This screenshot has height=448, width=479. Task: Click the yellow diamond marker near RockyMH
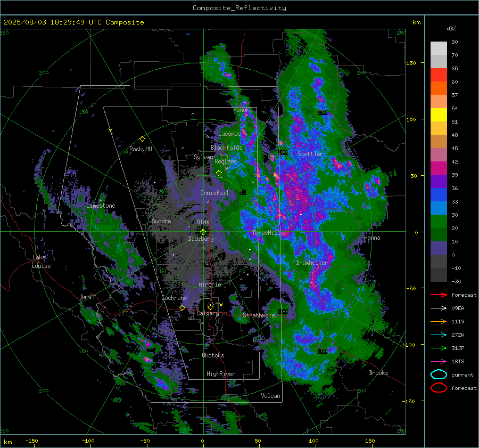tap(142, 139)
